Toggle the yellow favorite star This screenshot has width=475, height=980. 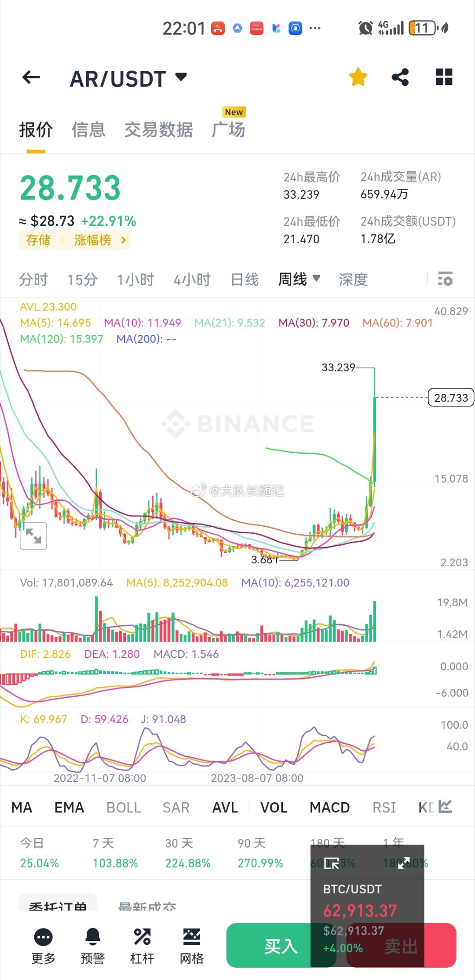[358, 77]
